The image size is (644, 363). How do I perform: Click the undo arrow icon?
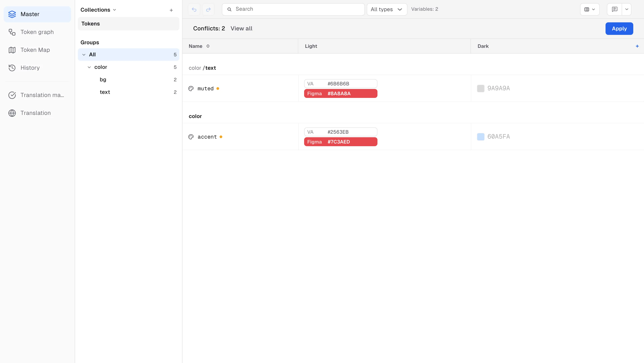coord(194,9)
